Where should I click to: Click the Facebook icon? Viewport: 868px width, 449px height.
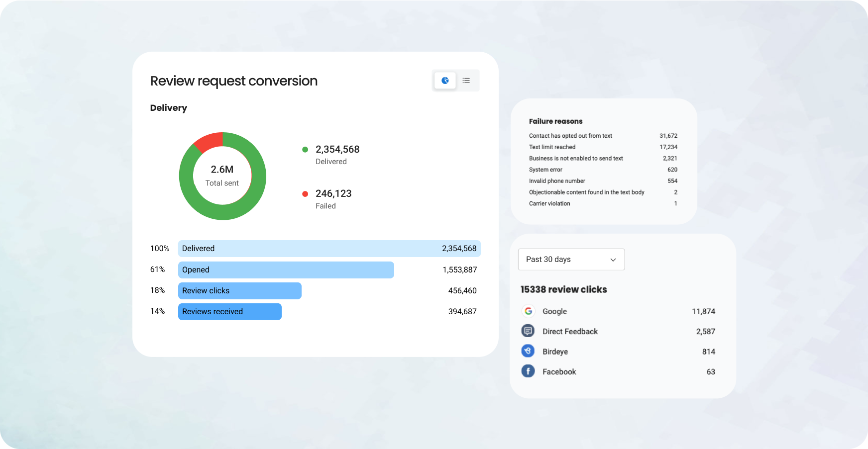(528, 371)
